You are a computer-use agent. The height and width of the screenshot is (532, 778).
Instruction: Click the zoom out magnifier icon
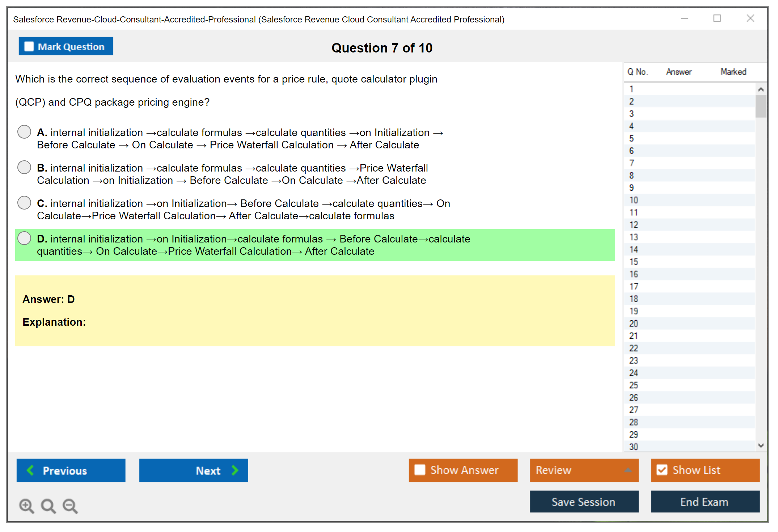70,506
